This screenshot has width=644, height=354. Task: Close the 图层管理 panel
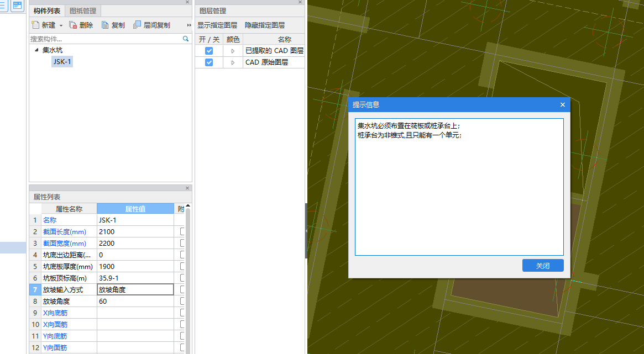pos(300,2)
